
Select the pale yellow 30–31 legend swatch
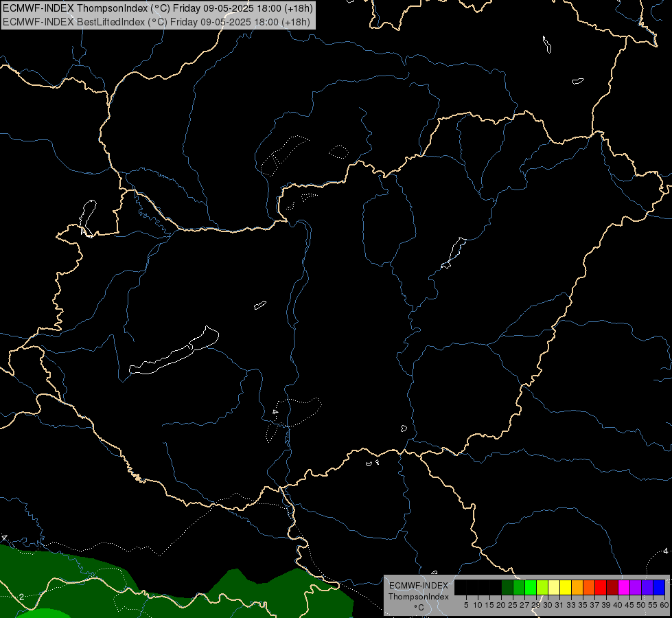pos(554,587)
